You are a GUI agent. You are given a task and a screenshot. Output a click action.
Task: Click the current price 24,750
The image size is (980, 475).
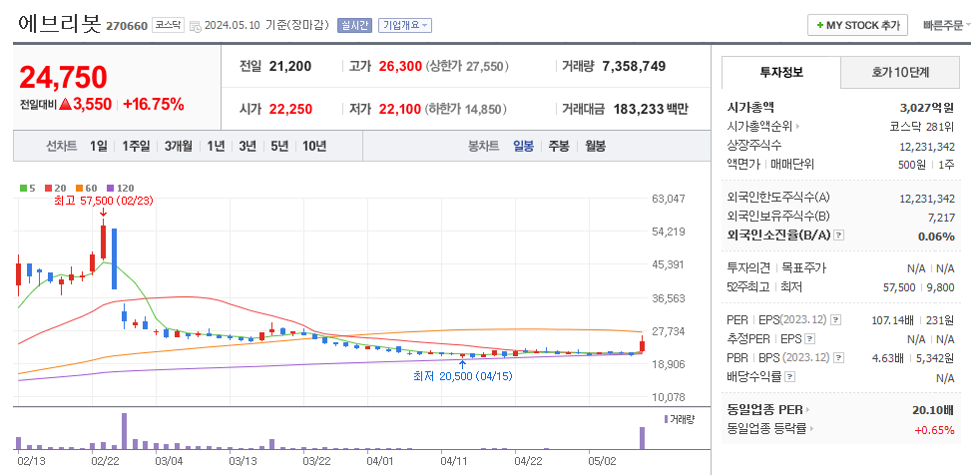[x=63, y=78]
